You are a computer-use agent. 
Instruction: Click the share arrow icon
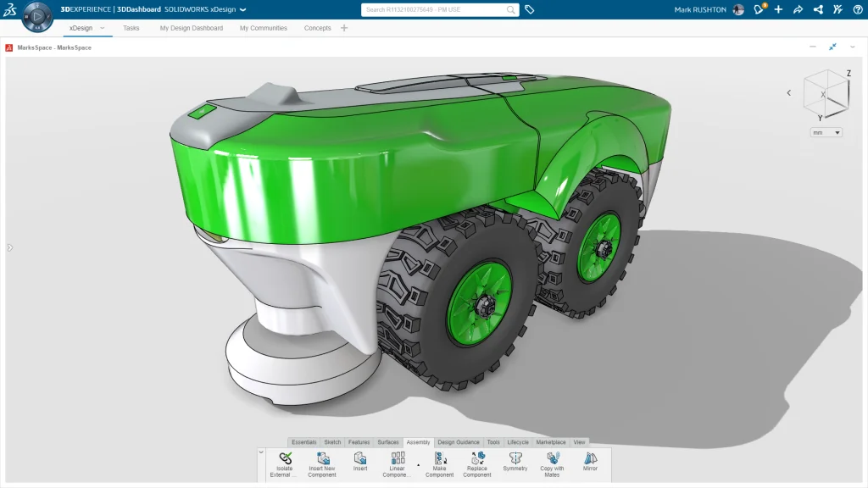click(798, 9)
